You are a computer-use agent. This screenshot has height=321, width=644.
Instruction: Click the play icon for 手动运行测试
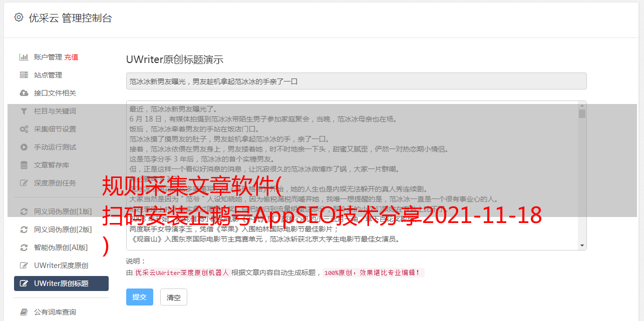tap(24, 147)
